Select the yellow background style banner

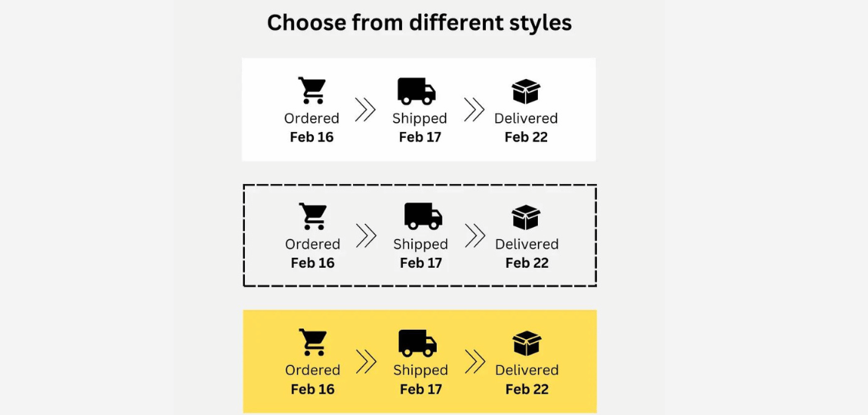[x=420, y=361]
